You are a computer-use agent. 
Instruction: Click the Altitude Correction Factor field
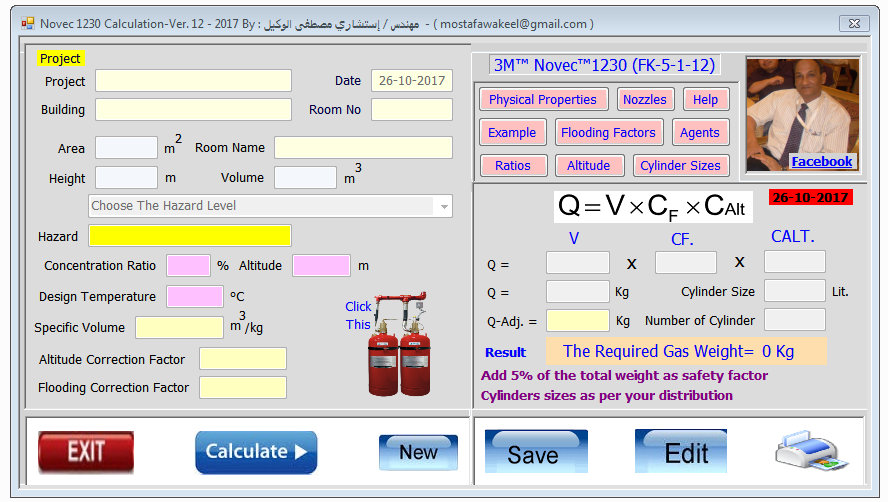pyautogui.click(x=243, y=359)
